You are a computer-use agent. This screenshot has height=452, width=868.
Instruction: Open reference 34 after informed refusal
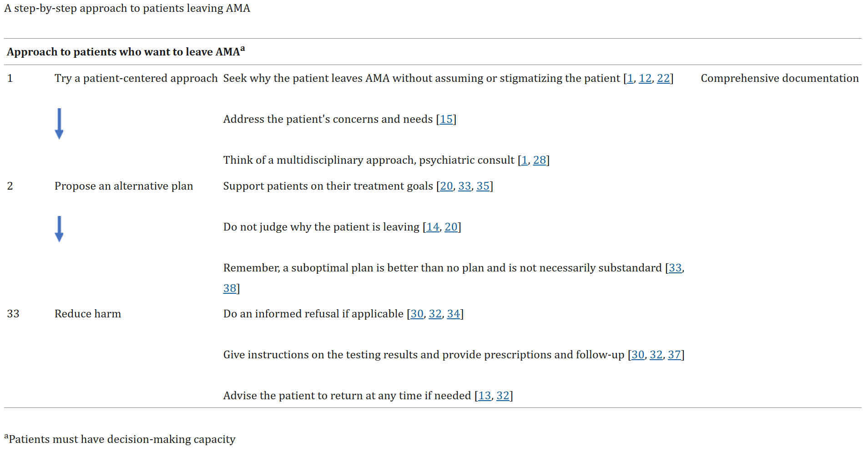pyautogui.click(x=454, y=314)
